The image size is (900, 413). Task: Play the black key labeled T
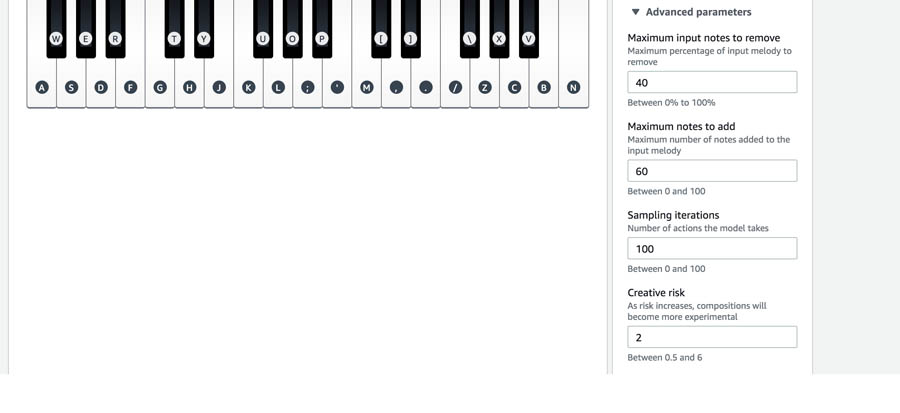click(x=174, y=38)
